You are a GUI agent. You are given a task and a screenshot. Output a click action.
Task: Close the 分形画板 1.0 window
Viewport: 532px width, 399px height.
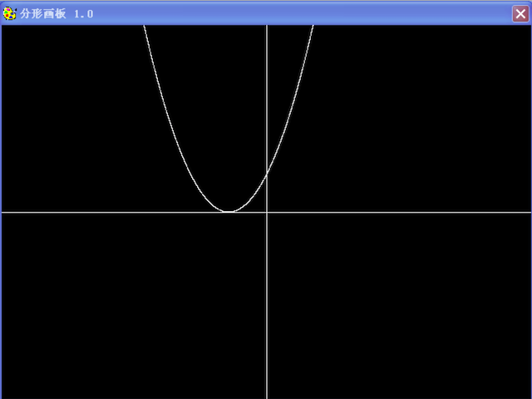coord(520,14)
